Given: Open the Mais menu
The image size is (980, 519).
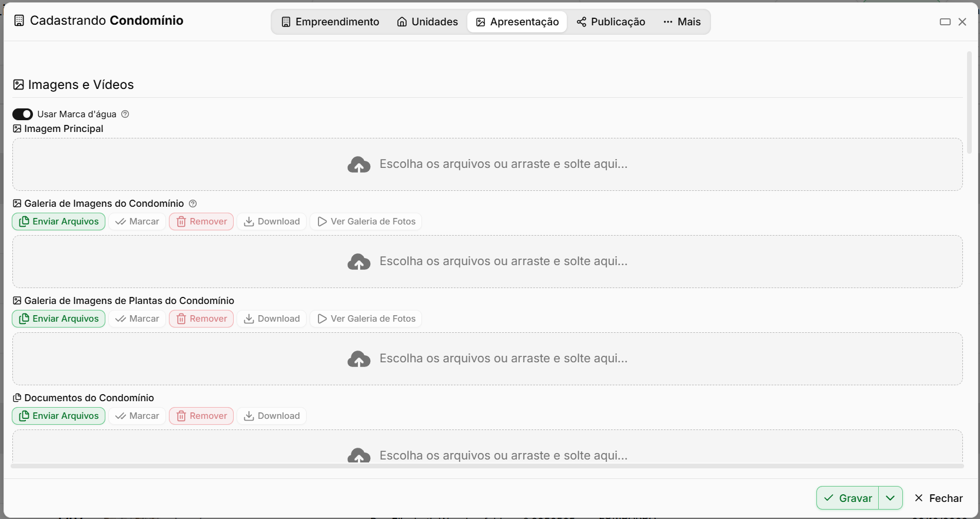Looking at the screenshot, I should click(x=682, y=22).
